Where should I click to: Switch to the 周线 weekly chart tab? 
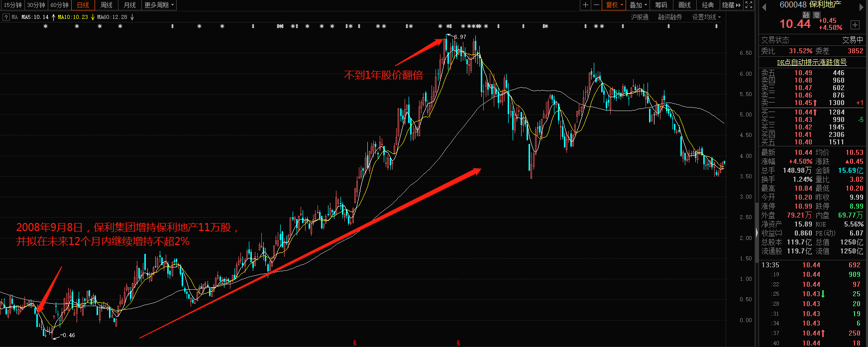point(107,5)
